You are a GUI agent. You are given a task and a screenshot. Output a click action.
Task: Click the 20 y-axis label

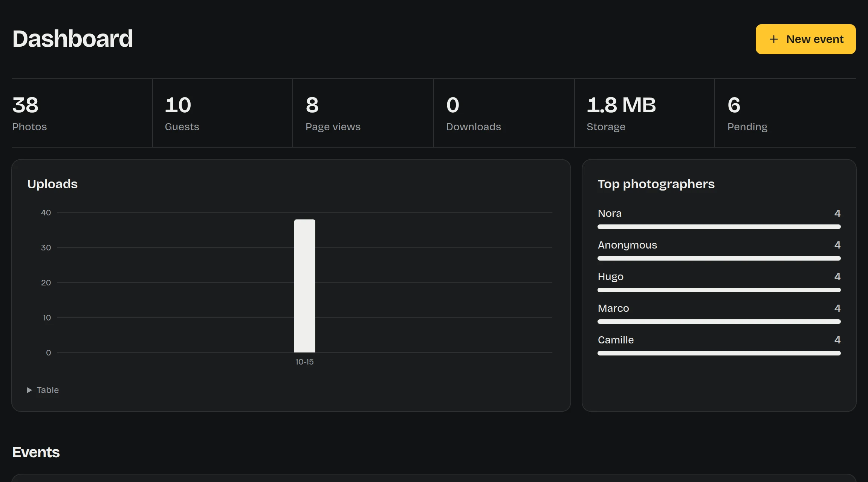tap(46, 283)
